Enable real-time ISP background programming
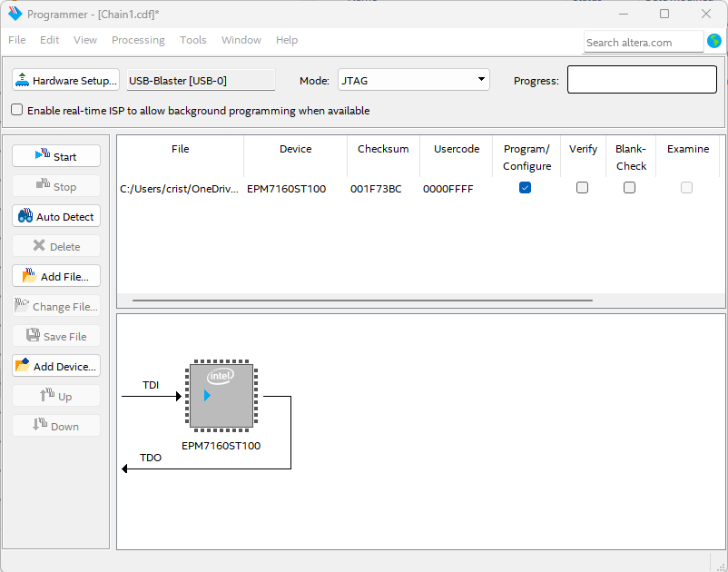Viewport: 728px width, 572px height. pyautogui.click(x=17, y=110)
